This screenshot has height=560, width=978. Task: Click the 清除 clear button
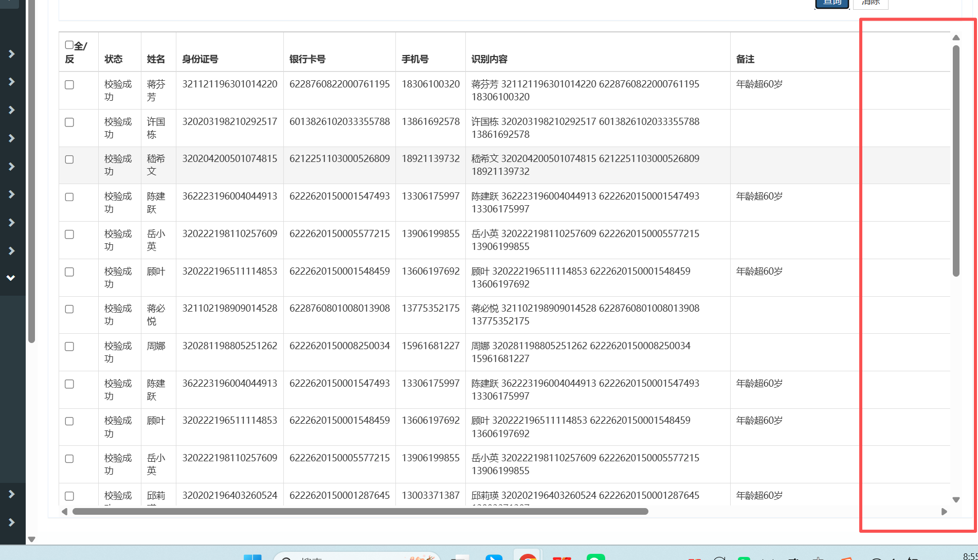pos(871,3)
